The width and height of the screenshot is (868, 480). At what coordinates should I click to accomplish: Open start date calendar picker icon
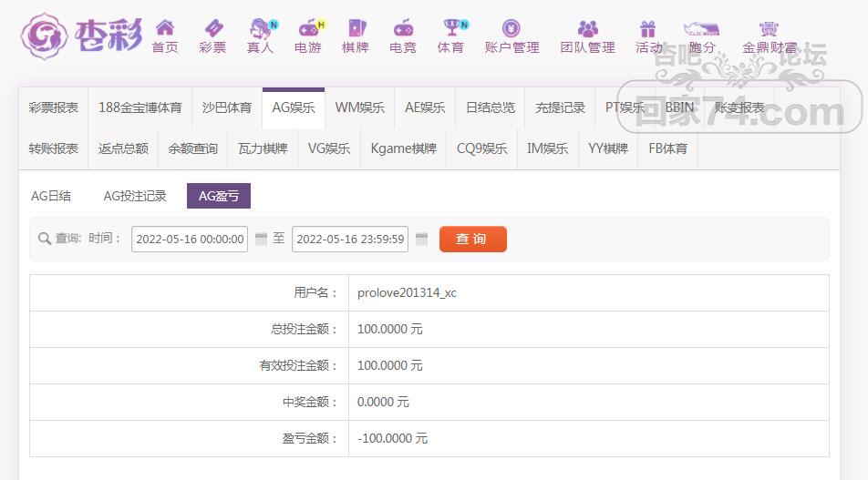click(261, 240)
